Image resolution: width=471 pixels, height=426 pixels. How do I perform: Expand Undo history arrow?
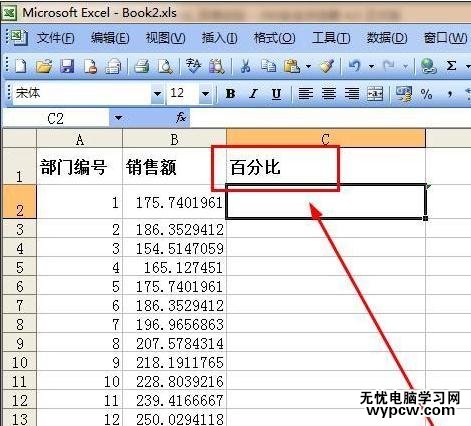[x=371, y=66]
